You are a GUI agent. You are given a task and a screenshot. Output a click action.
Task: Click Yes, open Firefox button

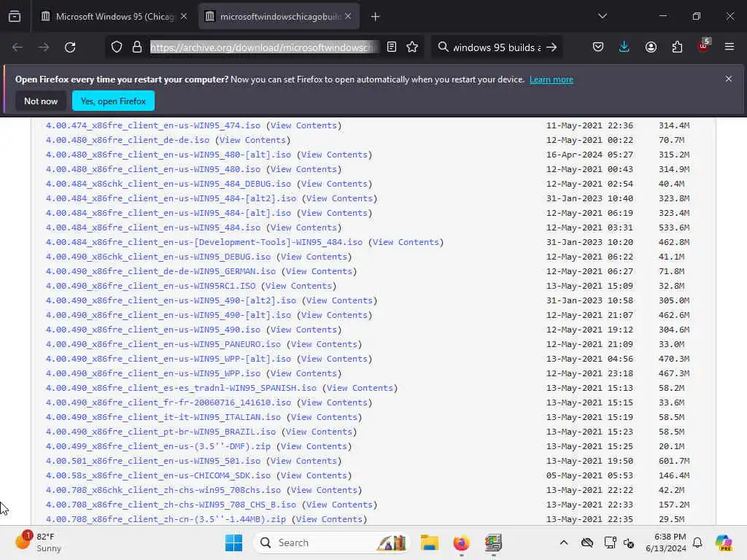[x=113, y=101]
